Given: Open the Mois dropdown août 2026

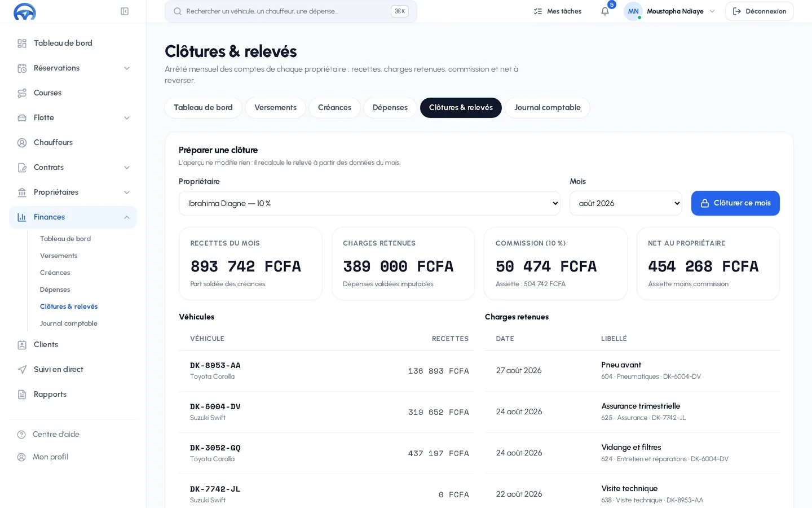Looking at the screenshot, I should coord(626,203).
